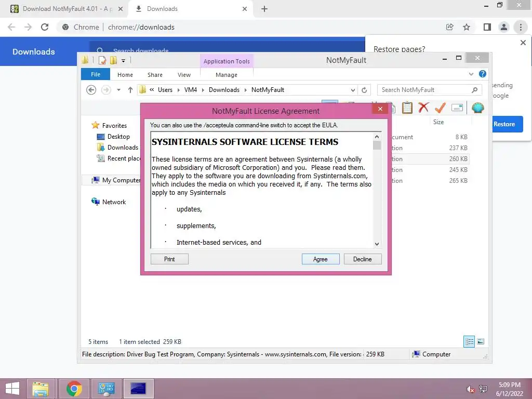The width and height of the screenshot is (532, 399).
Task: Click the Properties quick access toolbar icon
Action: click(102, 60)
